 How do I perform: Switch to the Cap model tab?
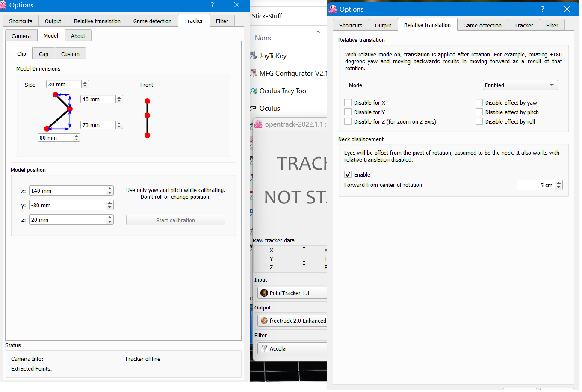tap(44, 54)
